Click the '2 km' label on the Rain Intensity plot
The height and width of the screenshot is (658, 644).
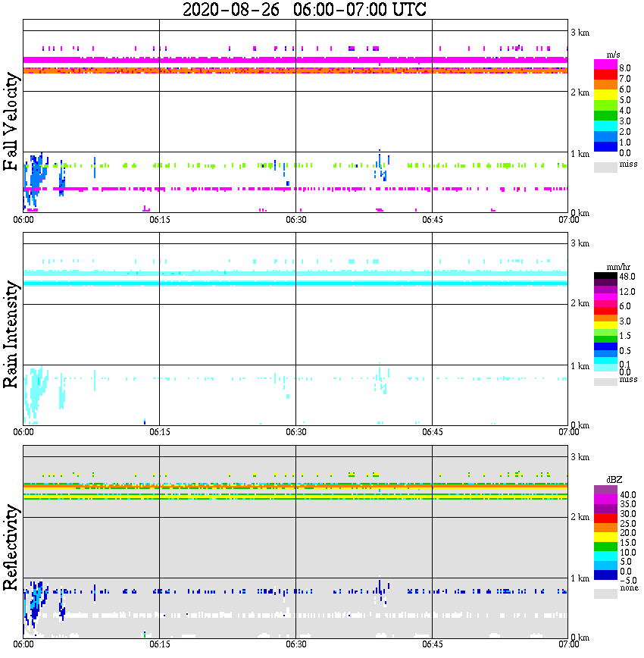pyautogui.click(x=580, y=303)
